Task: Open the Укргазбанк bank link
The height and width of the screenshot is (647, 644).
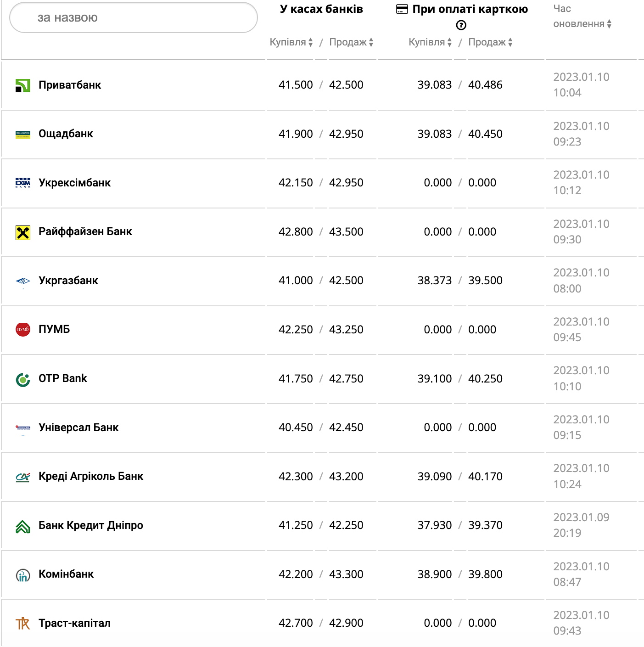Action: tap(68, 281)
